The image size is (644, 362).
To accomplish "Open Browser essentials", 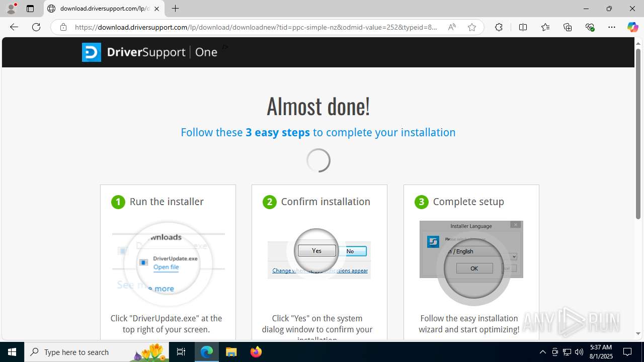I will click(590, 27).
